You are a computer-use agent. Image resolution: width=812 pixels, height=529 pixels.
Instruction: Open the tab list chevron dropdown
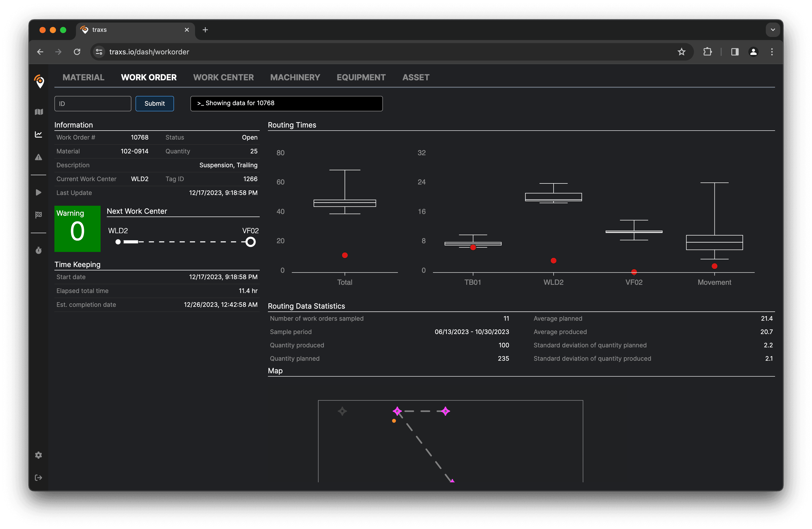click(772, 30)
